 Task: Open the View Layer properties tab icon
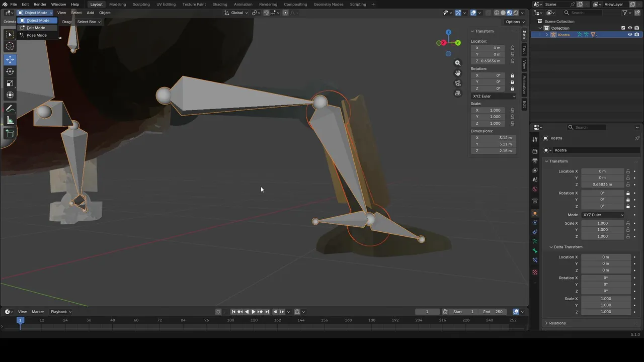(535, 170)
